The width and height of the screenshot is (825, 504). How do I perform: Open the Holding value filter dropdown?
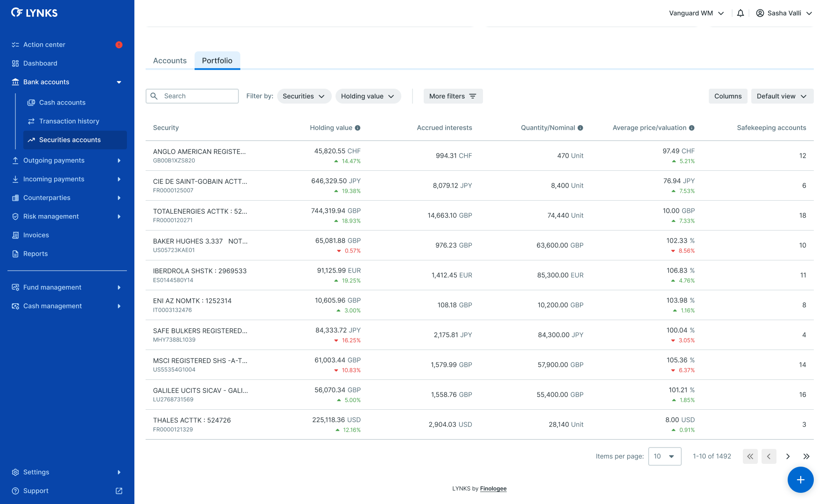368,96
